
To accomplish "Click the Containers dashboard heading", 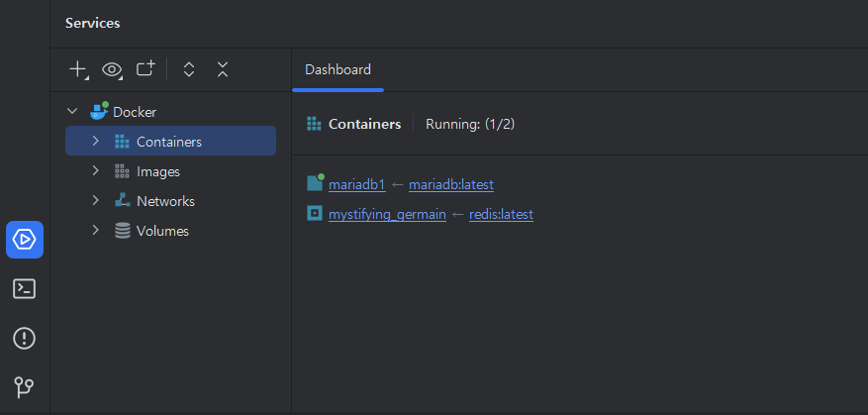I will (x=365, y=124).
